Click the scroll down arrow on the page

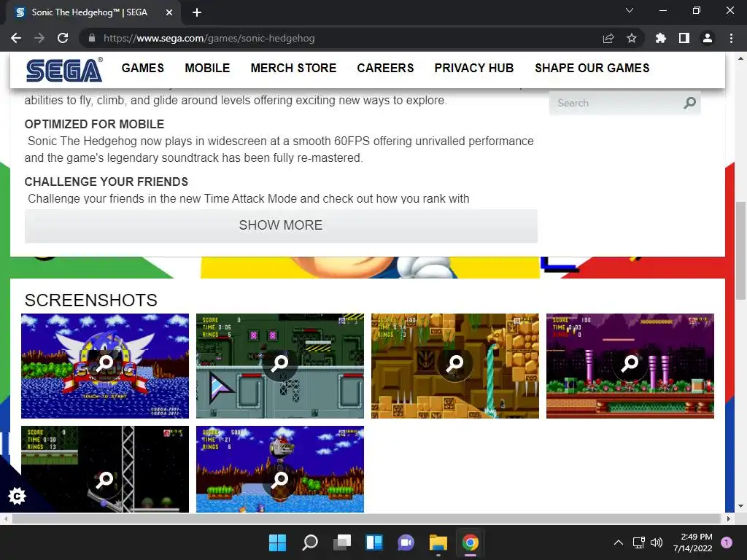(740, 506)
